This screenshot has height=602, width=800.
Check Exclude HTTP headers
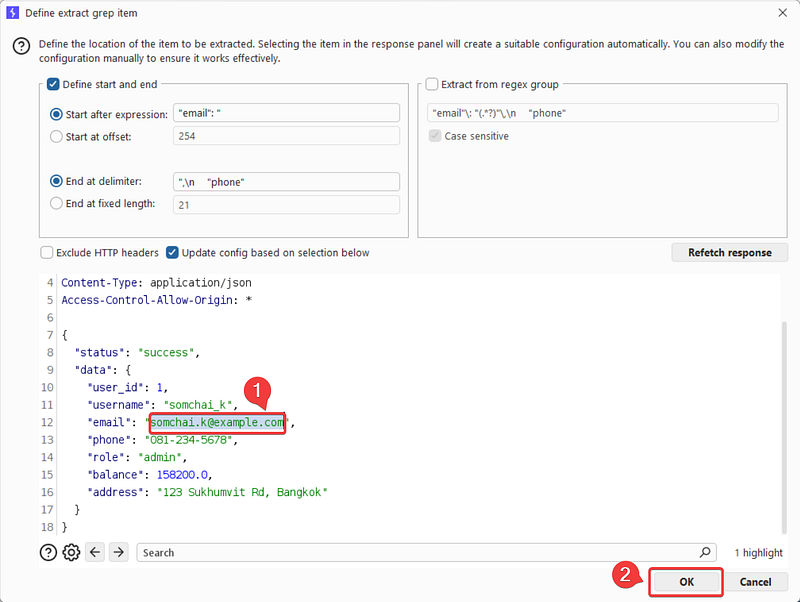[x=46, y=253]
